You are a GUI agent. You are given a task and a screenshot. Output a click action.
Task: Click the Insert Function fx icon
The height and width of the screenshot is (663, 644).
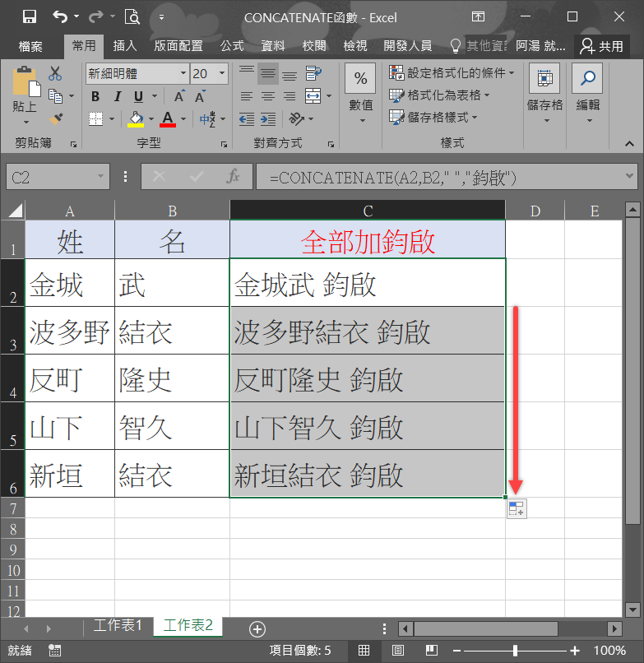(x=233, y=177)
